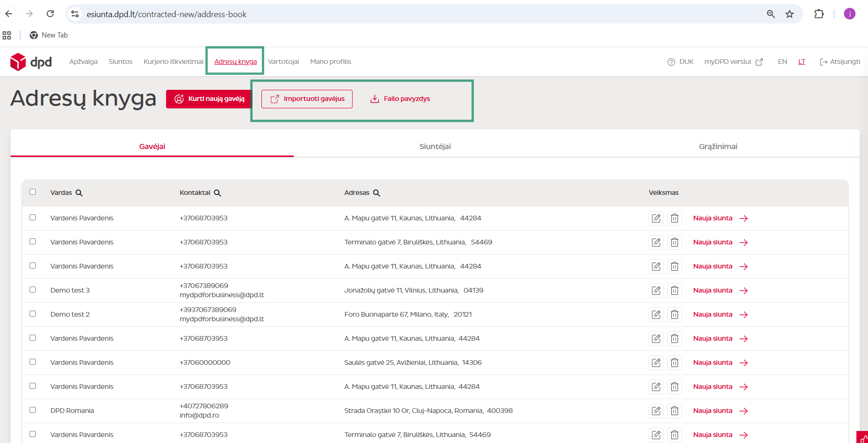Click Nauja siunta for Saulės gatvė 25

713,362
